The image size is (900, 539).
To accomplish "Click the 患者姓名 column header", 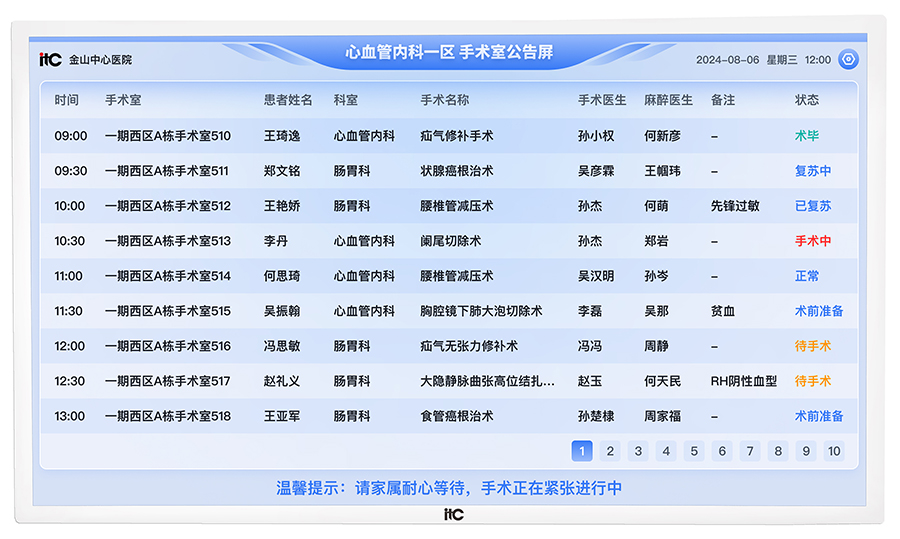I will coord(288,100).
